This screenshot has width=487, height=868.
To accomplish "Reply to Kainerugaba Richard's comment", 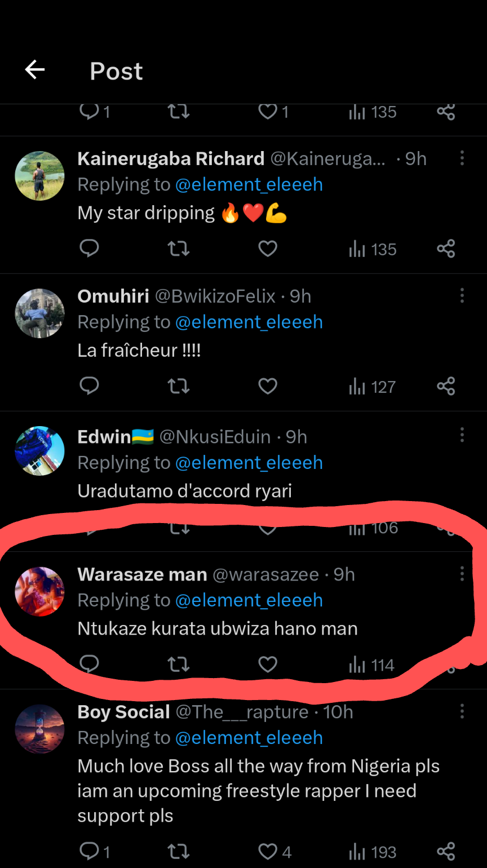I will [89, 249].
